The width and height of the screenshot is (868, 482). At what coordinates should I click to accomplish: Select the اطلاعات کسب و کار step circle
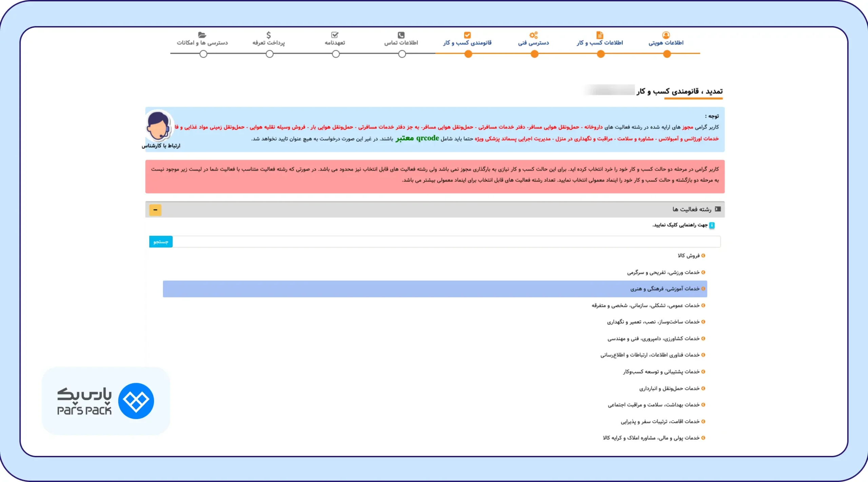click(601, 54)
